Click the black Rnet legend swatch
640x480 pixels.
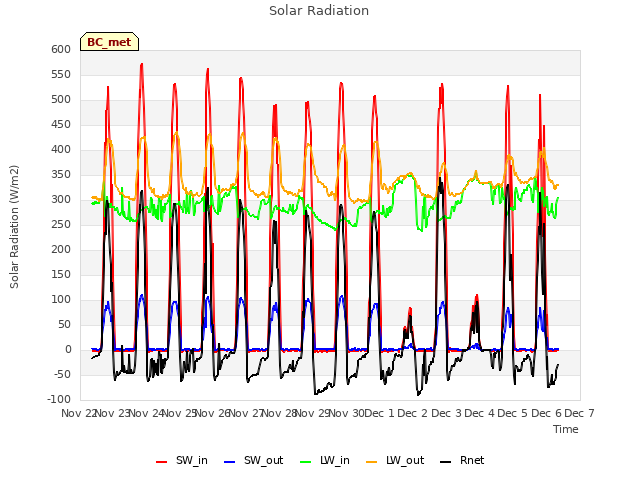(x=446, y=462)
